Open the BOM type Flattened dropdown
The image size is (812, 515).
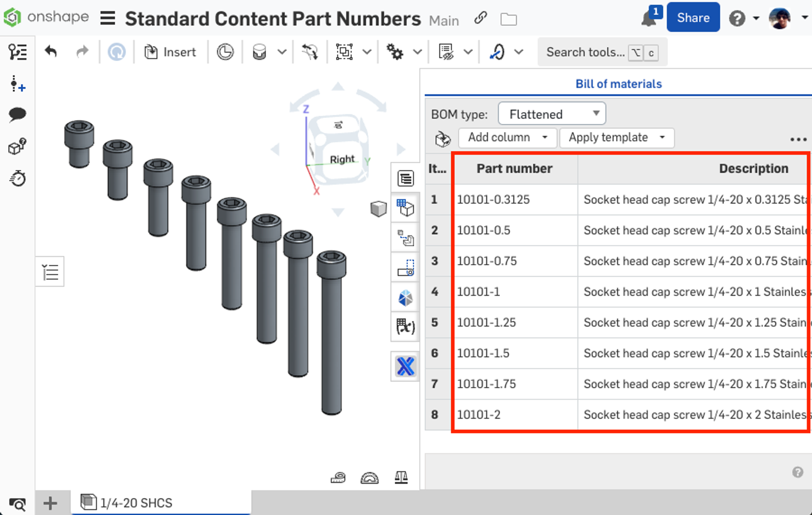[551, 114]
